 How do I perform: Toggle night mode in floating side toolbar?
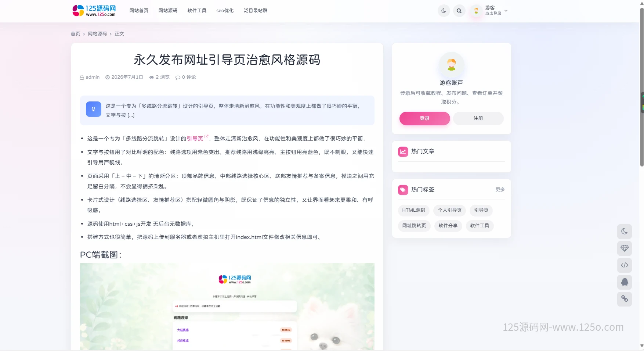click(625, 232)
